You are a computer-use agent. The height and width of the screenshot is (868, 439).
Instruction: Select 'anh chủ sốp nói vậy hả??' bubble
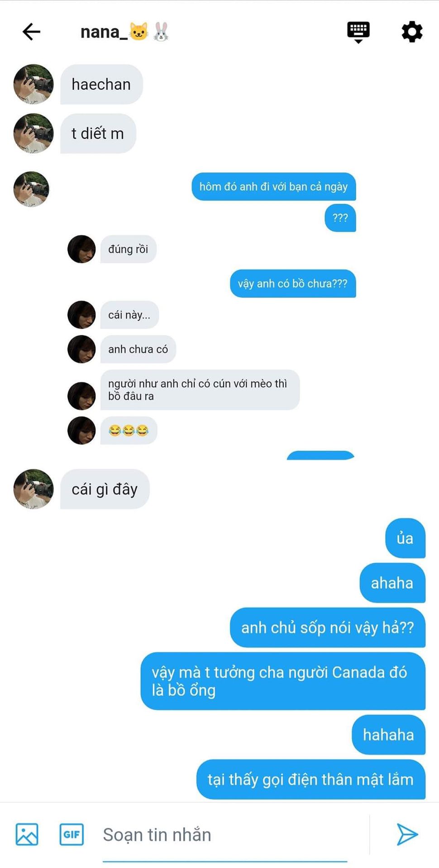pos(328,627)
